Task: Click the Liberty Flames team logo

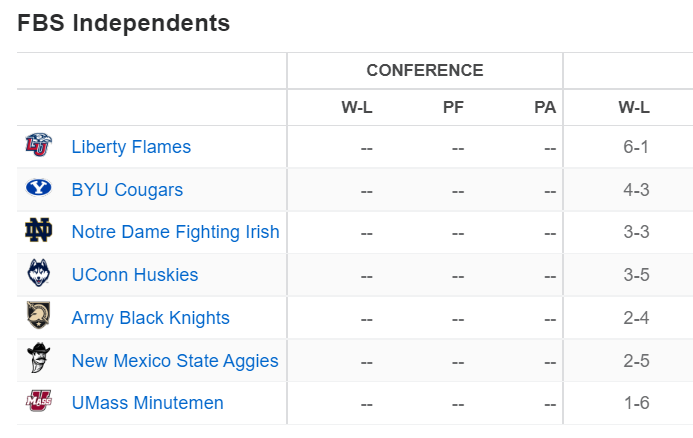Action: 39,146
